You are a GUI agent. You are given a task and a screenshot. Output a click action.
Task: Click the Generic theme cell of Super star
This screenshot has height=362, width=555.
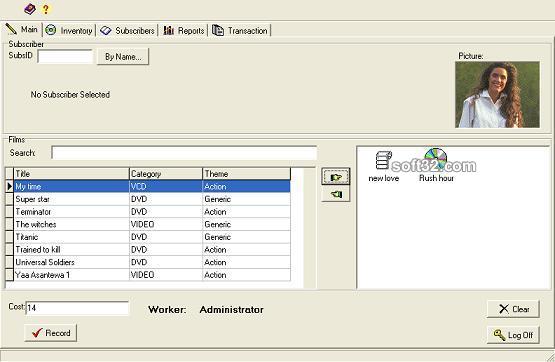247,199
